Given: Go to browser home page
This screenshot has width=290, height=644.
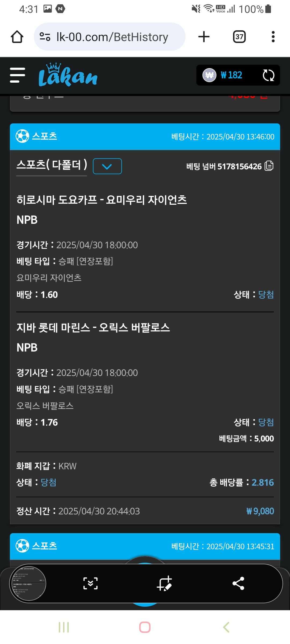Looking at the screenshot, I should point(17,37).
